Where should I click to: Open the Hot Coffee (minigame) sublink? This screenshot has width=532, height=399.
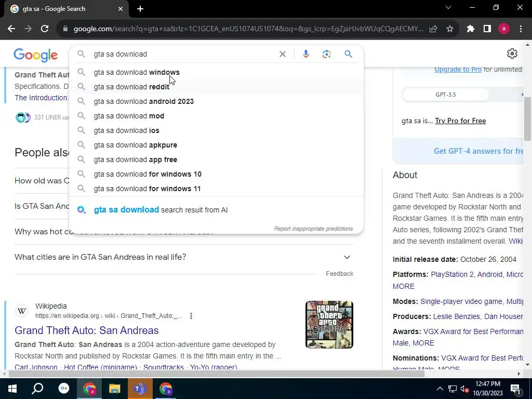point(100,367)
